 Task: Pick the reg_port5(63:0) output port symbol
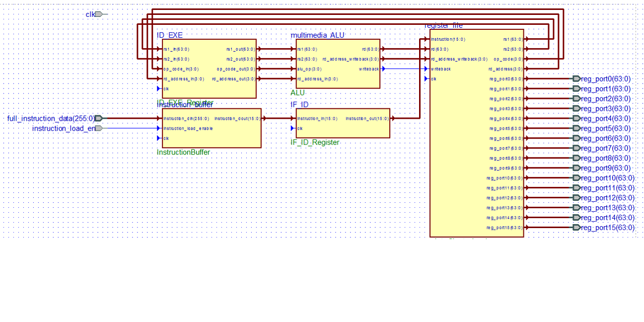(x=576, y=128)
